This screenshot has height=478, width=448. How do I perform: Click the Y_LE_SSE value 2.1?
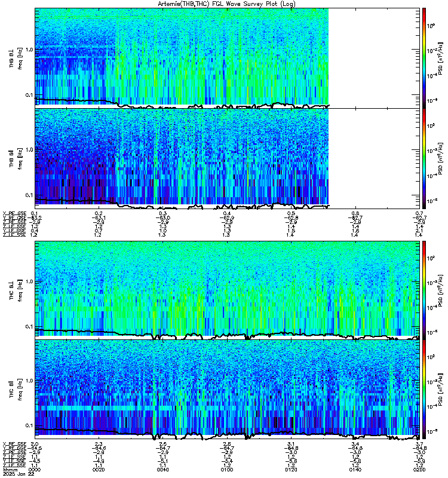pyautogui.click(x=419, y=231)
